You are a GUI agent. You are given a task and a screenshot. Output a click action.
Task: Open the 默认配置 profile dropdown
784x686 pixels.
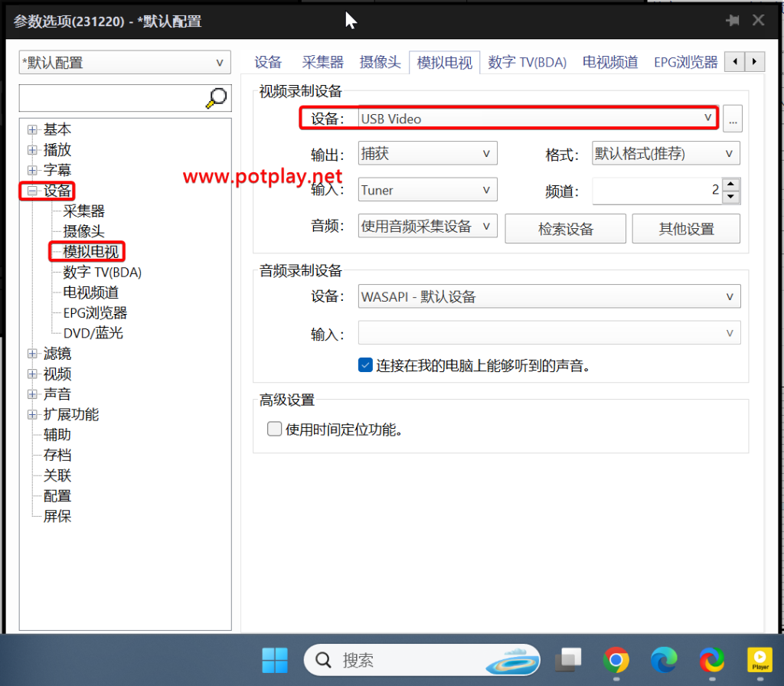click(125, 63)
